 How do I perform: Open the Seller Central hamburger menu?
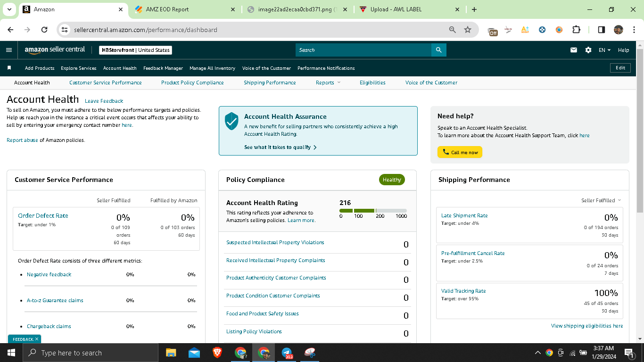9,50
